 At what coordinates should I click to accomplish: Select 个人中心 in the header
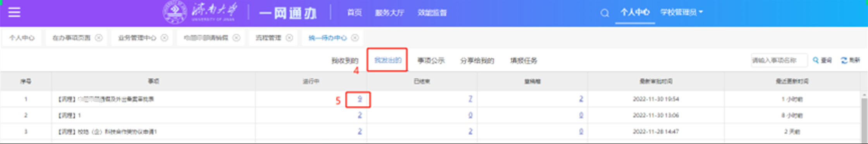(x=635, y=12)
